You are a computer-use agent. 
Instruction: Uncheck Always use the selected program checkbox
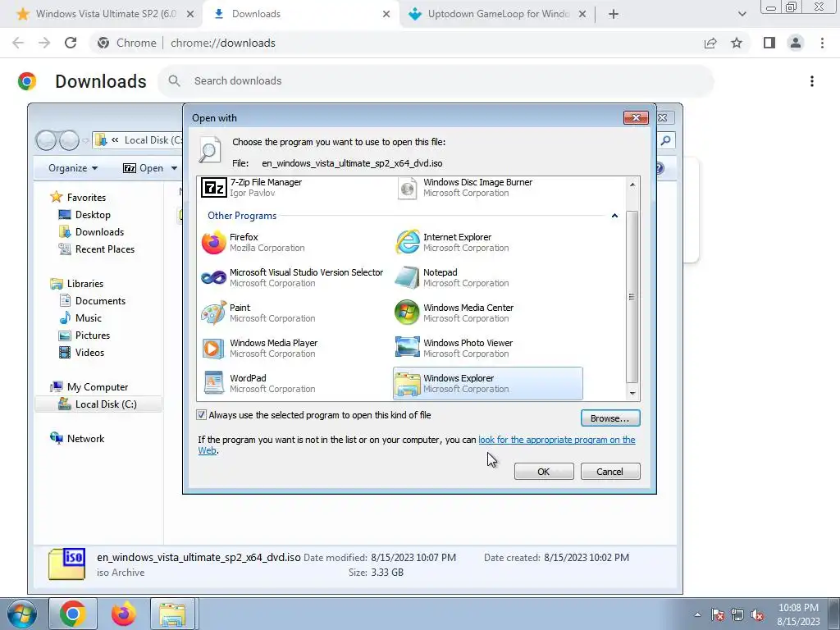coord(202,414)
